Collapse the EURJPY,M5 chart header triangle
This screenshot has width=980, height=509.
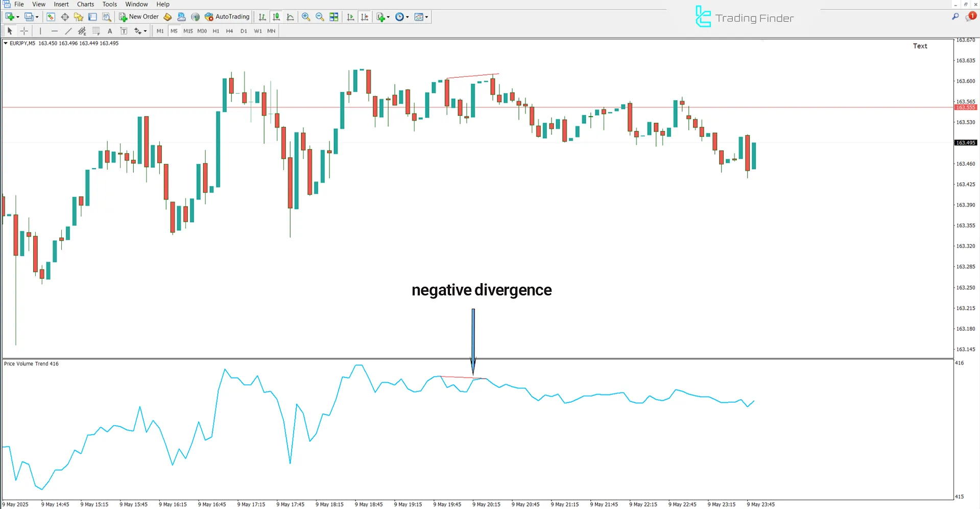6,43
